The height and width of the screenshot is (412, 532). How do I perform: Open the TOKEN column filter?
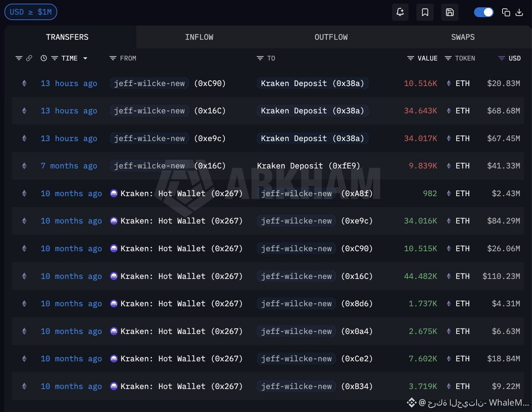point(448,58)
